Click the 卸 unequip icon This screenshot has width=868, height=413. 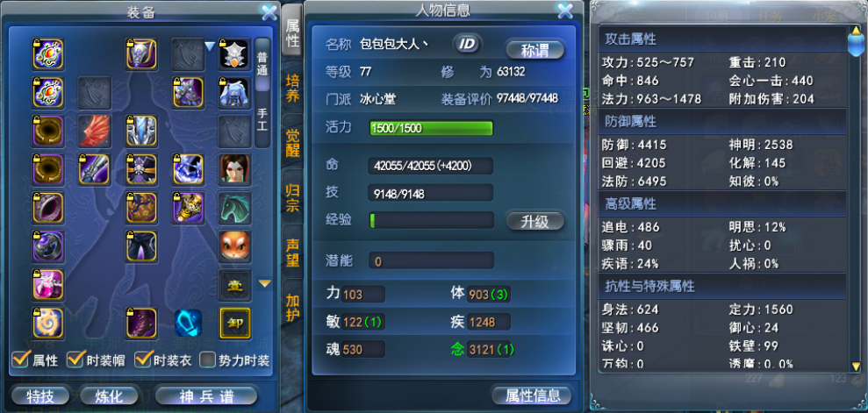click(x=234, y=324)
